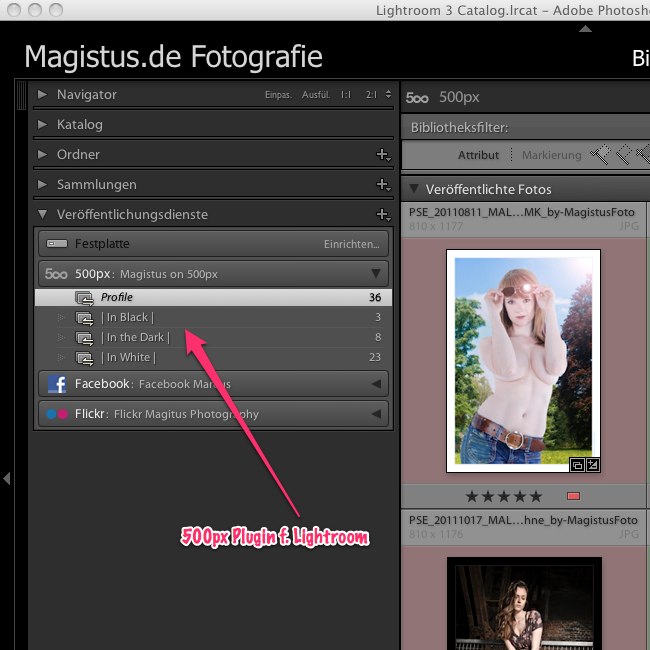Collapse the Veröffentlichte Fotos section

point(414,189)
